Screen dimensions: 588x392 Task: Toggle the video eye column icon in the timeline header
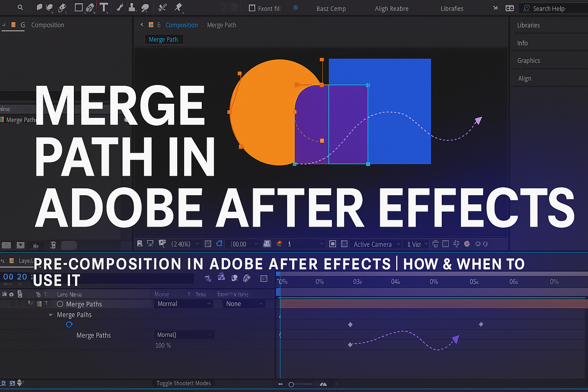point(5,294)
